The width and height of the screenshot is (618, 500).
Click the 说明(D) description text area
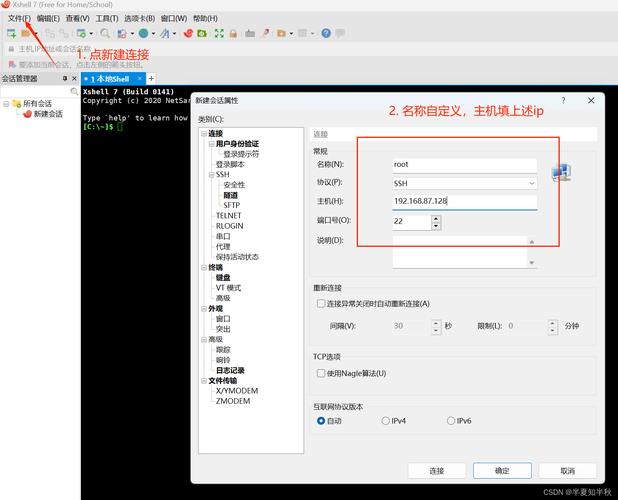[460, 252]
